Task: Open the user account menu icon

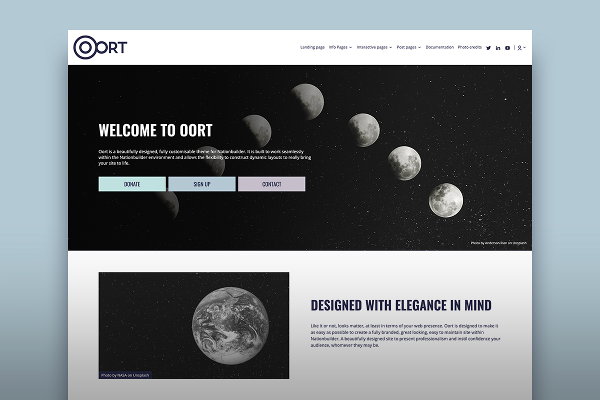Action: click(521, 48)
